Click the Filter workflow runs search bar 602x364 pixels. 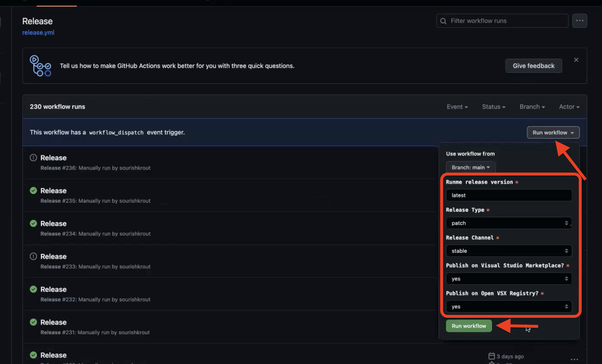coord(502,21)
